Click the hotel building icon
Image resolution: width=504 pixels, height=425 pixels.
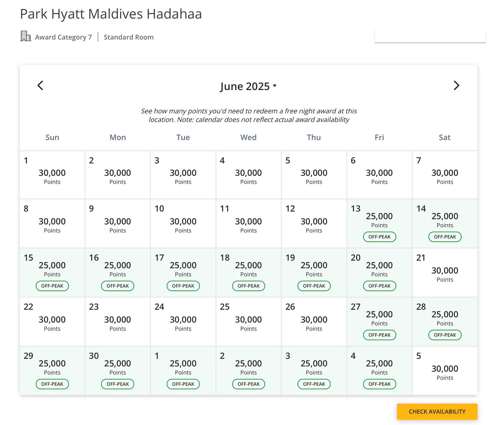(x=26, y=36)
